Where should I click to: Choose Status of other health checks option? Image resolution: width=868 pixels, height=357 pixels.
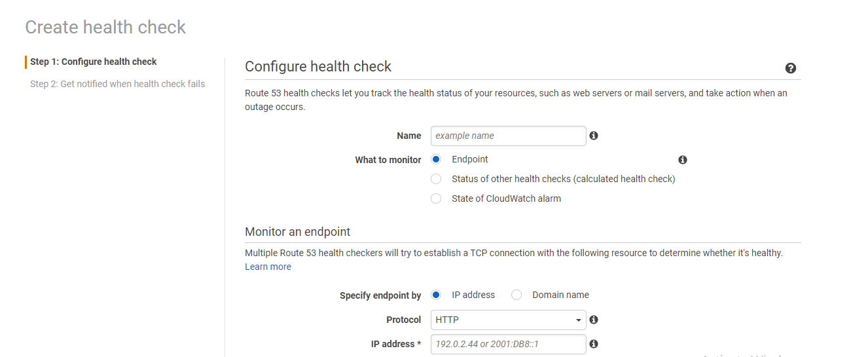pos(437,179)
